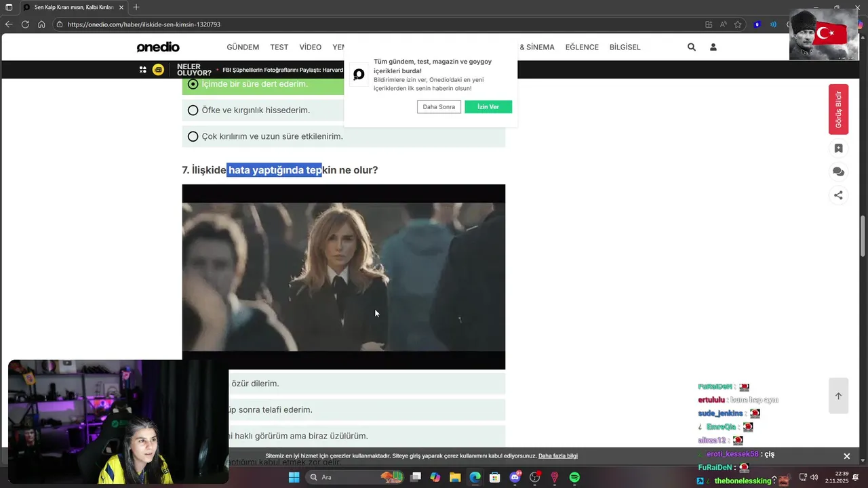The height and width of the screenshot is (488, 868).
Task: Open Windows Start button
Action: point(294,477)
